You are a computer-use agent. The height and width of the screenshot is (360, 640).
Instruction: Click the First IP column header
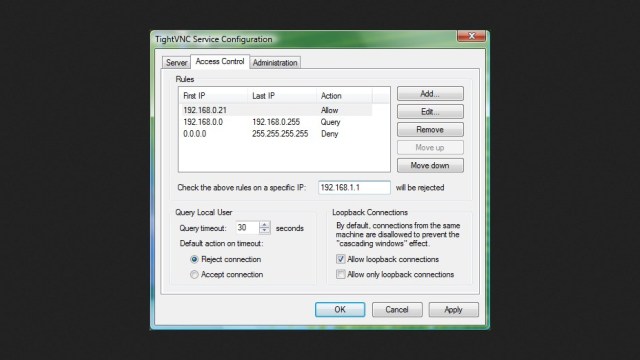213,96
